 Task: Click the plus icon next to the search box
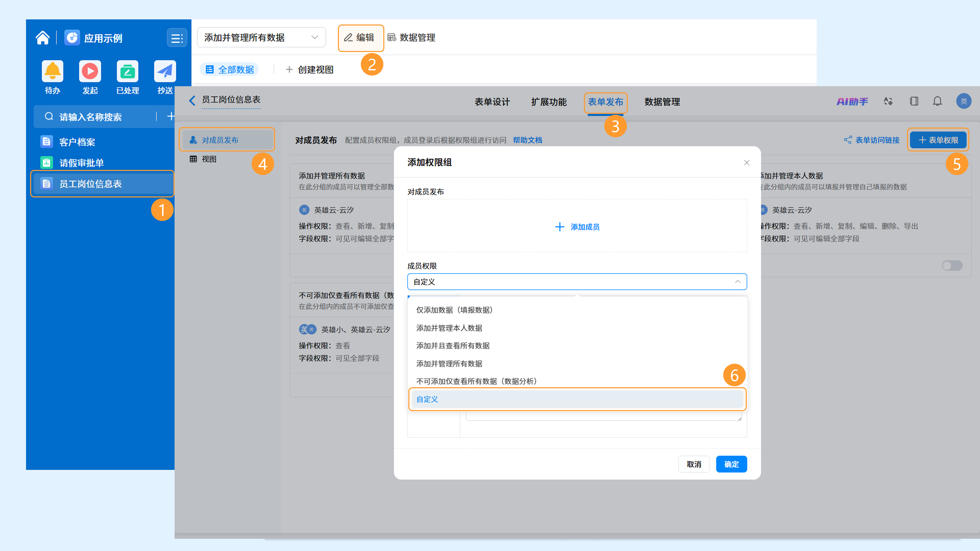click(170, 116)
